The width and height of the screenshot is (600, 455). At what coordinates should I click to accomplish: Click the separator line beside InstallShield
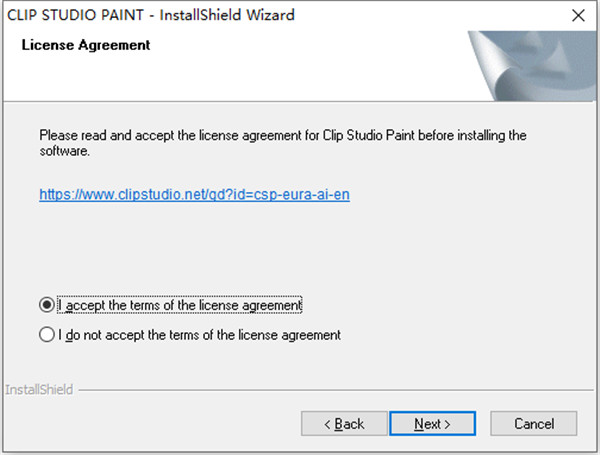pyautogui.click(x=330, y=390)
